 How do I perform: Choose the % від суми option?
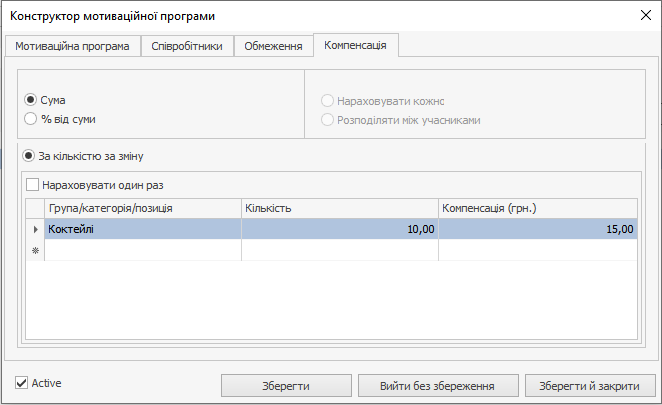(31, 120)
